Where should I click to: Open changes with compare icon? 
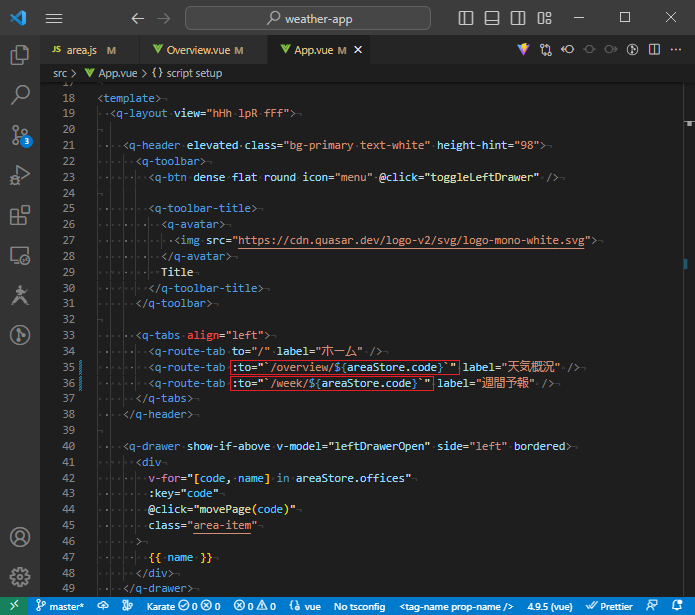pos(546,50)
